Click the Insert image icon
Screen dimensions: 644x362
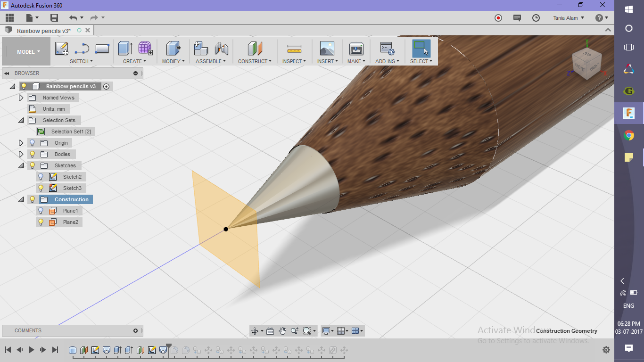pyautogui.click(x=327, y=48)
